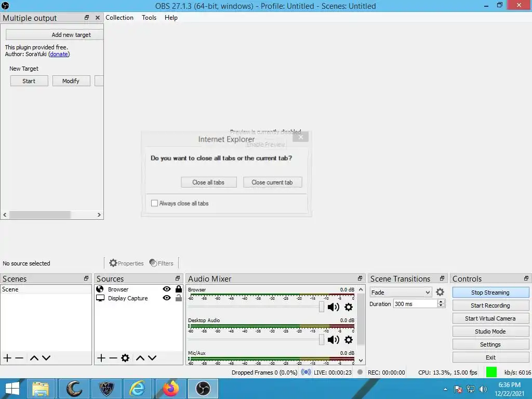Remove source using minus icon in Sources
The height and width of the screenshot is (399, 532).
click(113, 358)
